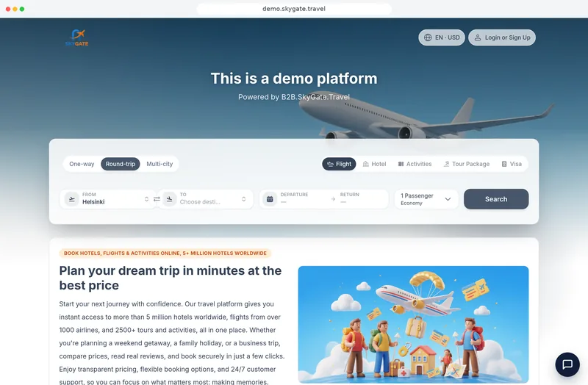
Task: Click the Visa document icon
Action: click(504, 164)
